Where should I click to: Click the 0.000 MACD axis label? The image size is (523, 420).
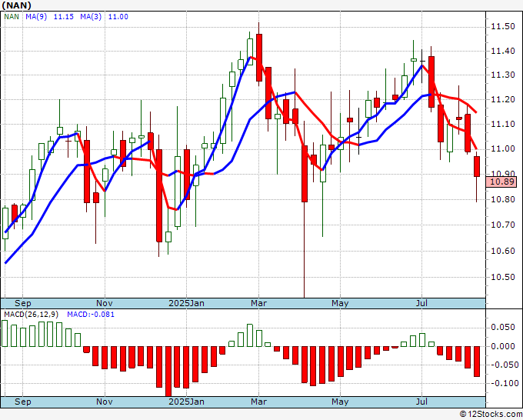503,346
